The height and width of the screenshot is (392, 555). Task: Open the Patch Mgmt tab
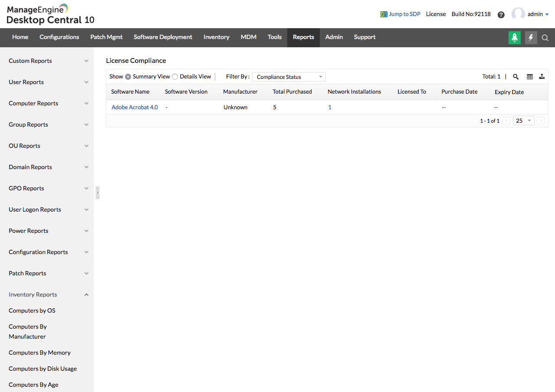(106, 37)
